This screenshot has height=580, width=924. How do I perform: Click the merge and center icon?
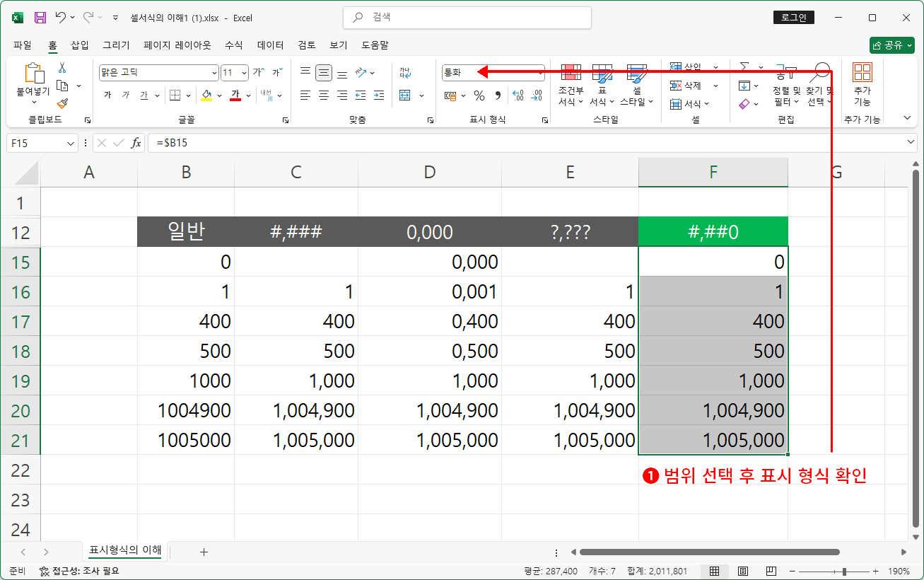(405, 95)
